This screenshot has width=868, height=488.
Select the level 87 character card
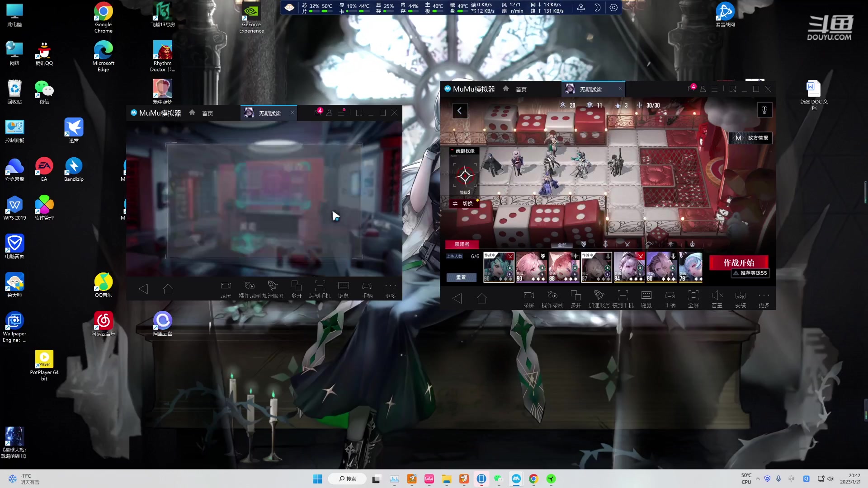(596, 267)
